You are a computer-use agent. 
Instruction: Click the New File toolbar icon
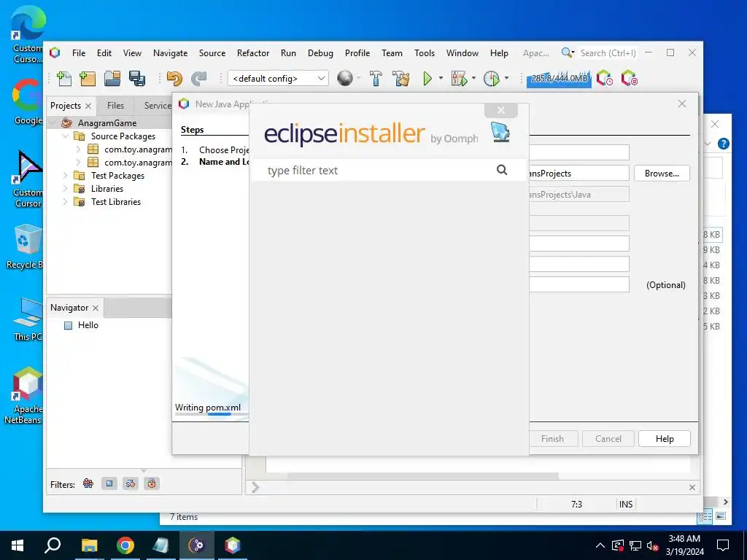pos(64,79)
